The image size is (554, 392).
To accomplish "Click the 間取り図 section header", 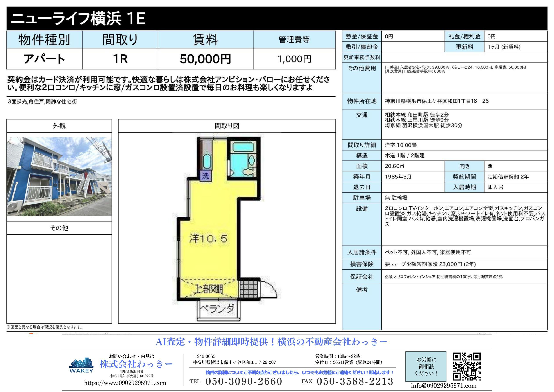I will [227, 126].
